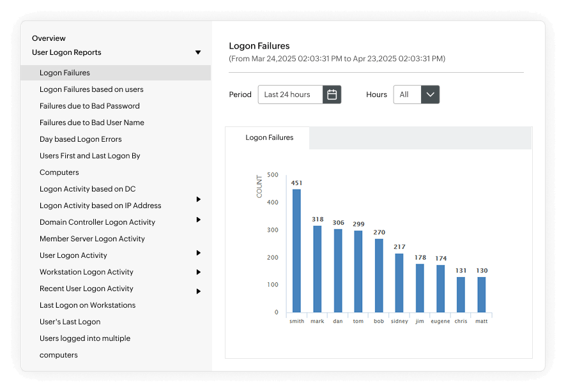Expand Recent User Logon Activity submenu
Image resolution: width=566 pixels, height=392 pixels.
tap(198, 288)
